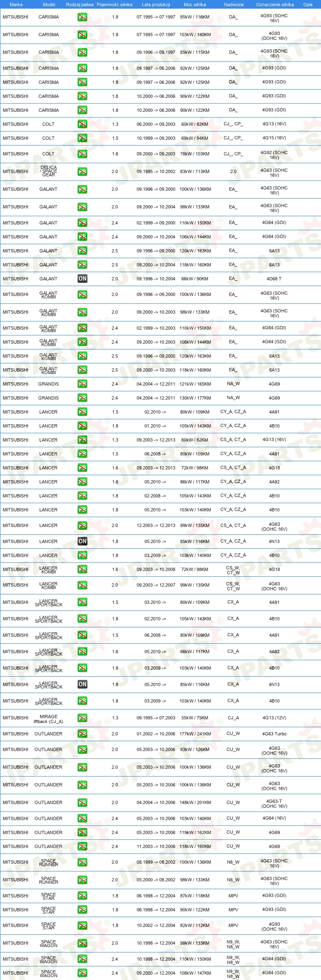
Task: Click the PB icon in OUTLANDER 4G63-T row
Action: [x=82, y=802]
